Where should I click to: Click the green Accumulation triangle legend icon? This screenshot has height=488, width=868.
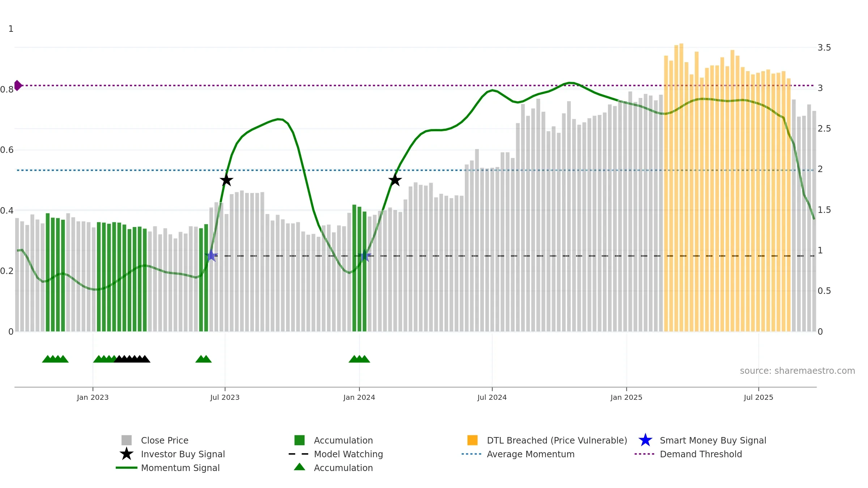pos(299,467)
